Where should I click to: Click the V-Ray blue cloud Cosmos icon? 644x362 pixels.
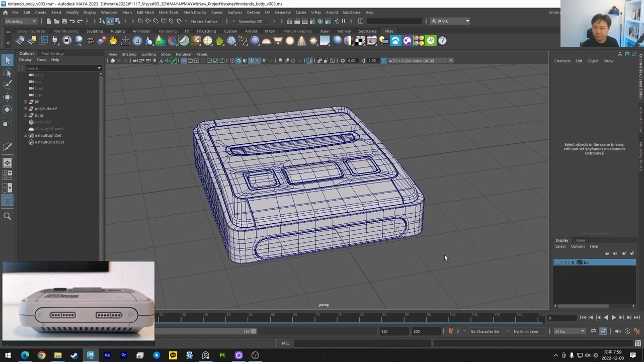click(395, 41)
